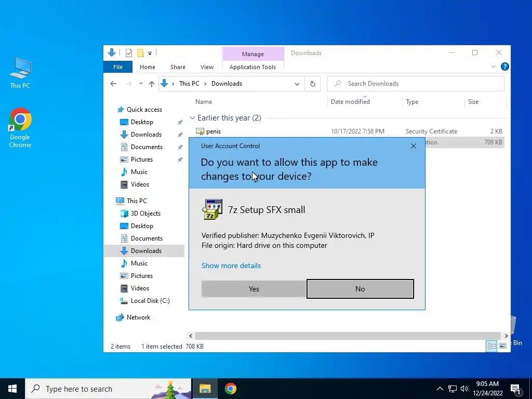The height and width of the screenshot is (399, 532).
Task: Go up one folder level
Action: [152, 84]
